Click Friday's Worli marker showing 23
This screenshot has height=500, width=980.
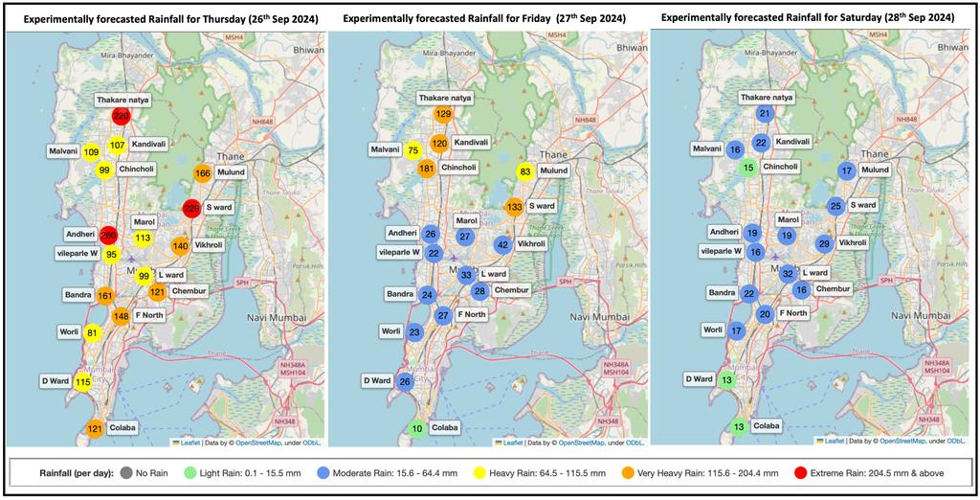point(414,333)
